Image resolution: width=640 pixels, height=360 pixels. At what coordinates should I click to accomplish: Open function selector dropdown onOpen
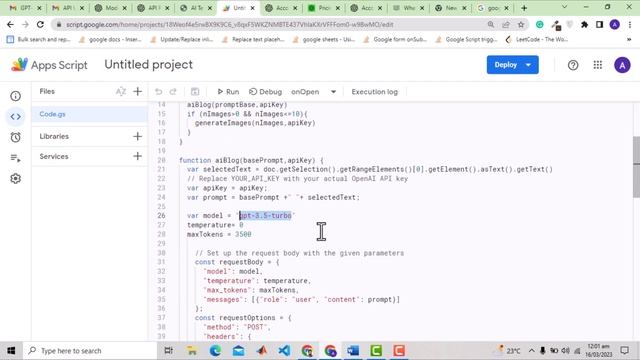point(313,92)
